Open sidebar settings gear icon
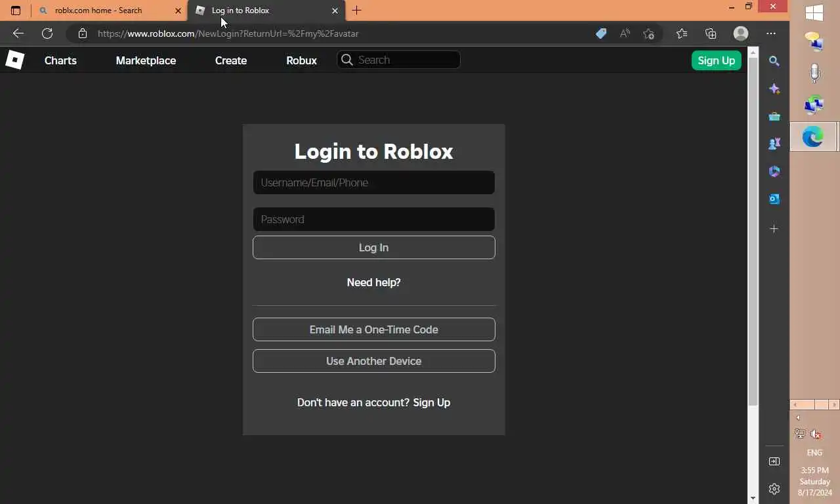This screenshot has height=504, width=840. (774, 489)
